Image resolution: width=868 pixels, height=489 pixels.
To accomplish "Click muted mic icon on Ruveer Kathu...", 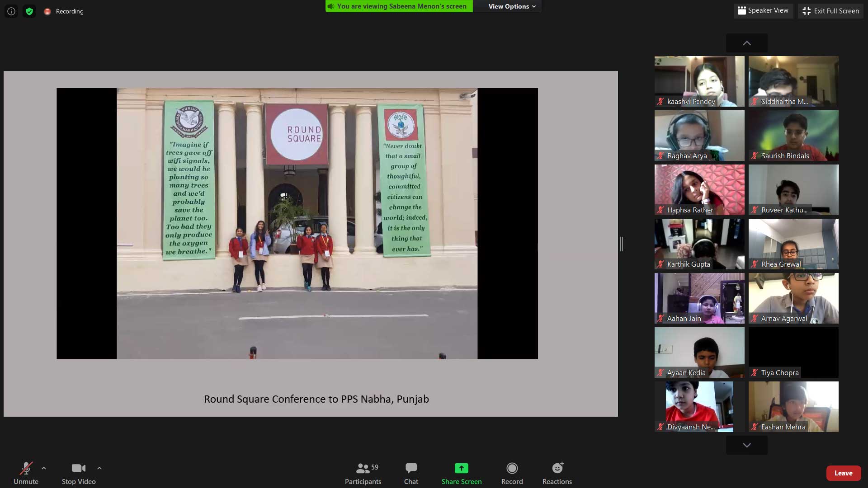I will 755,210.
